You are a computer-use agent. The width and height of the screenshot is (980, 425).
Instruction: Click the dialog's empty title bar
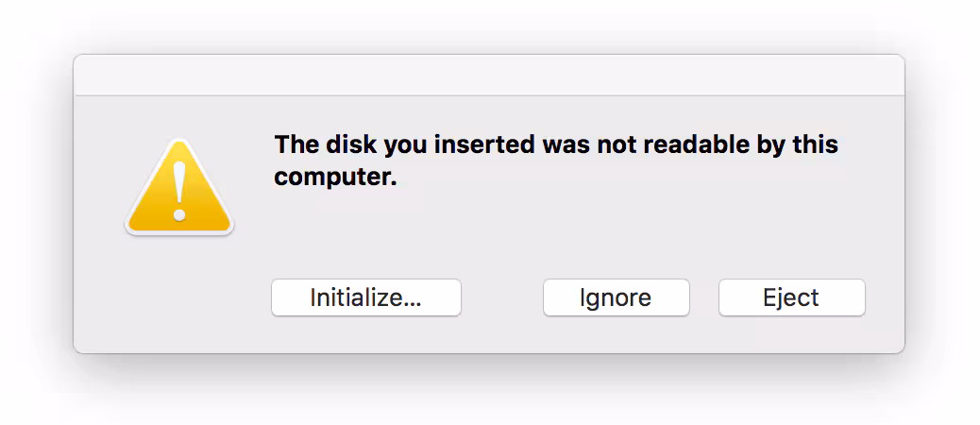[488, 75]
